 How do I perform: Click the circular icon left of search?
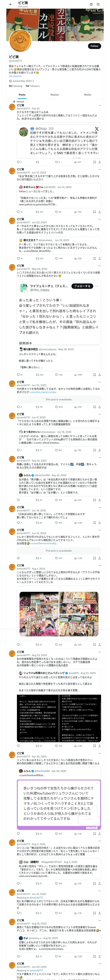pos(91,4)
